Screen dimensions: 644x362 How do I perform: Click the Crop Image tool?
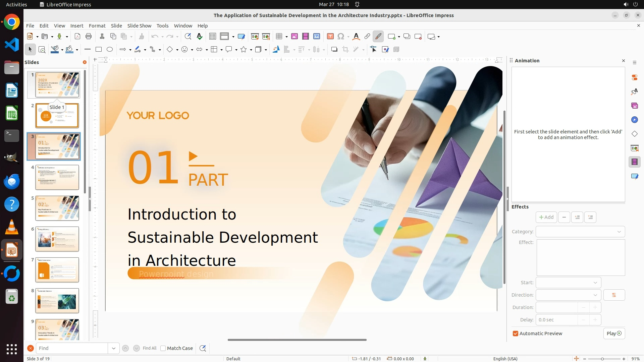point(345,50)
